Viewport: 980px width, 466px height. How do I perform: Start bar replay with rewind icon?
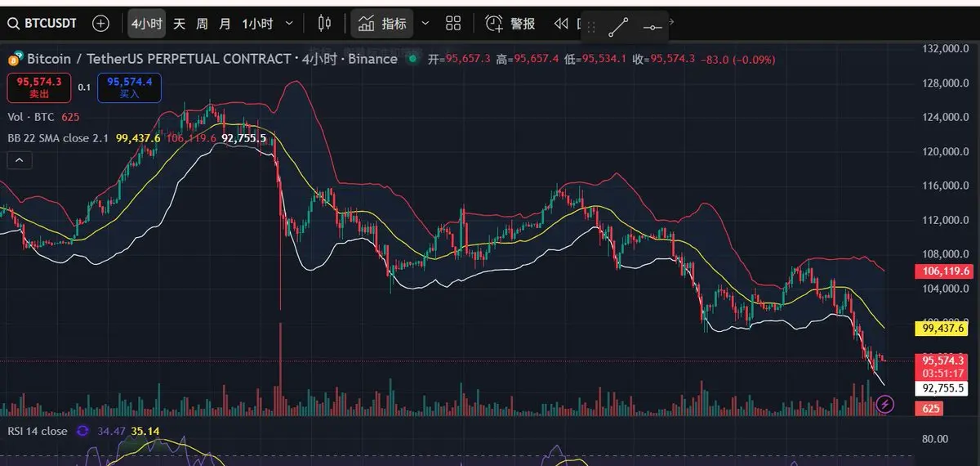point(561,24)
